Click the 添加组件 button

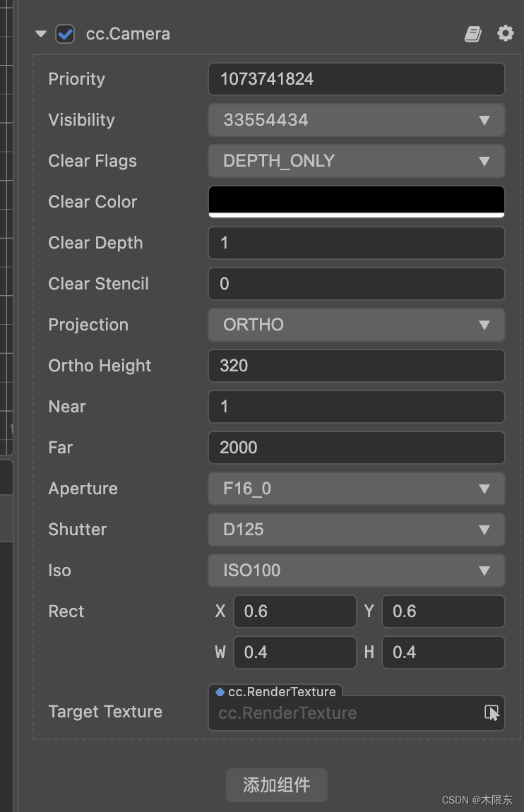click(x=276, y=785)
